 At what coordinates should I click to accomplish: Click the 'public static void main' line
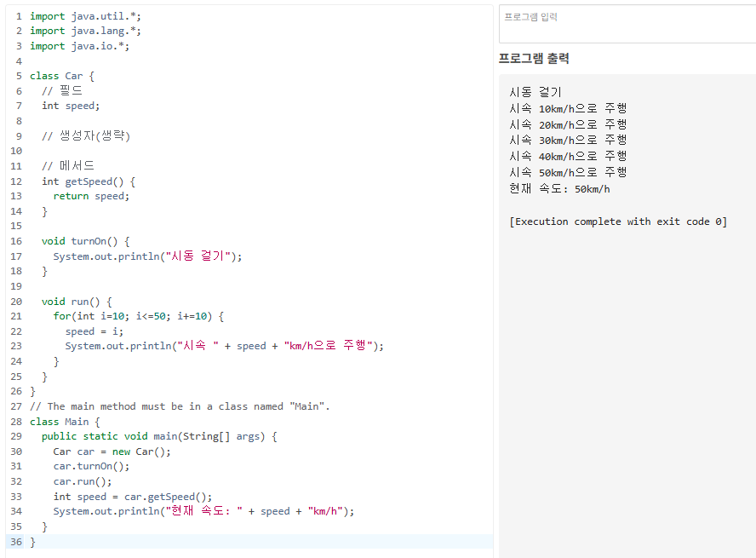[x=159, y=436]
